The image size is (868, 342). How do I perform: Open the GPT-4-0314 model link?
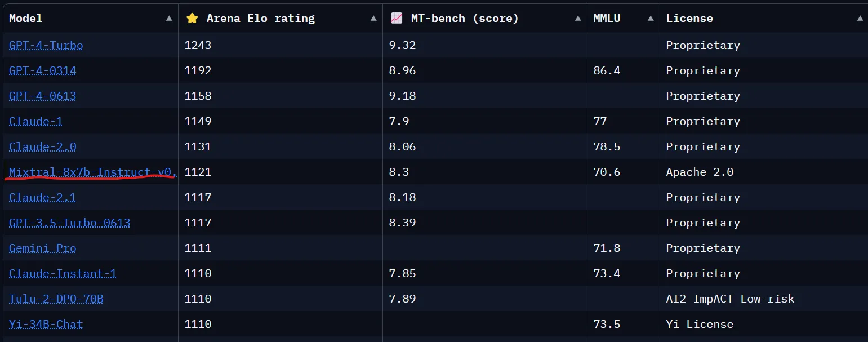(43, 70)
